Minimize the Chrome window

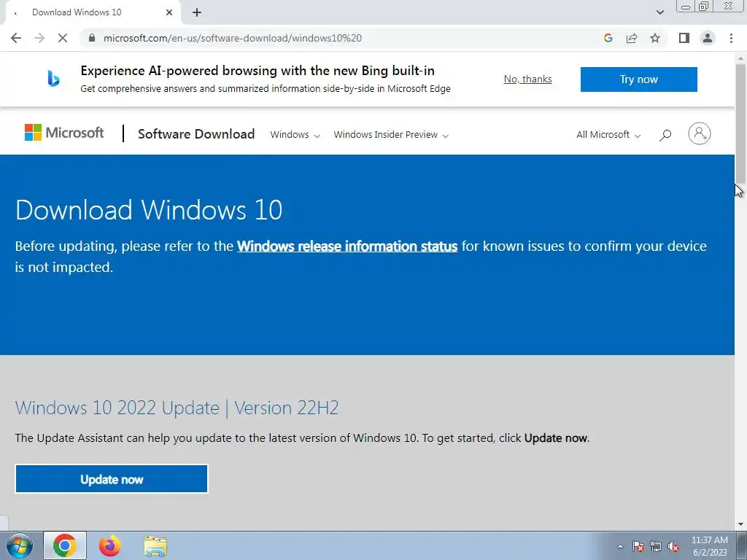[x=686, y=6]
